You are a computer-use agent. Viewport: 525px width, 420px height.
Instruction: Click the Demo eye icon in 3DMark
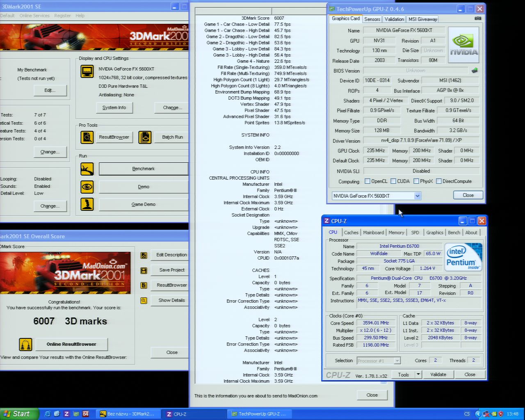click(87, 187)
